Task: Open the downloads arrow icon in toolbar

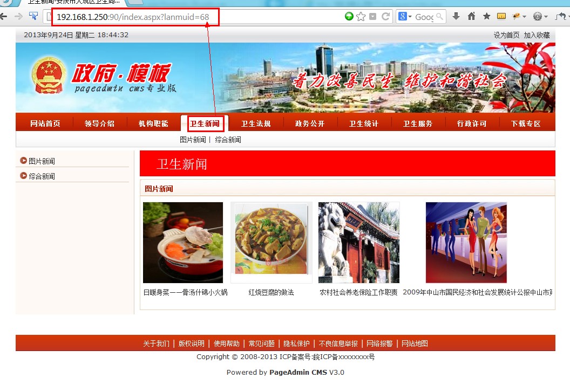Action: point(456,17)
